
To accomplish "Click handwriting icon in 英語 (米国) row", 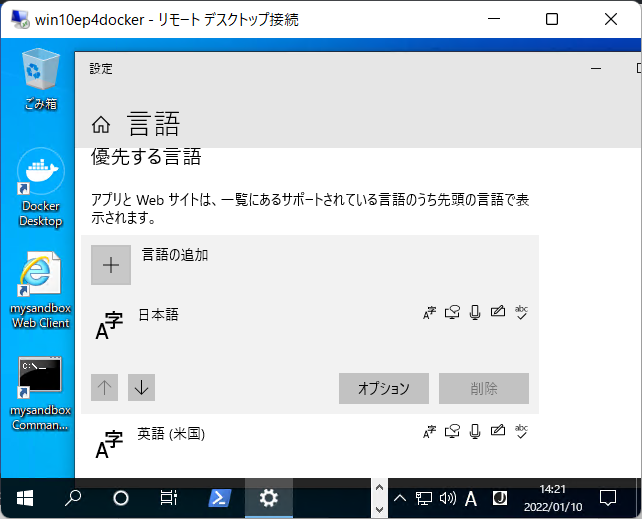I will pos(498,431).
